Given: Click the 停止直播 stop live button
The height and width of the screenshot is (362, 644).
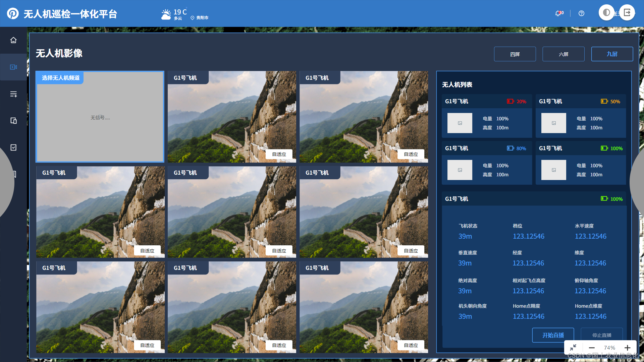Looking at the screenshot, I should tap(601, 335).
